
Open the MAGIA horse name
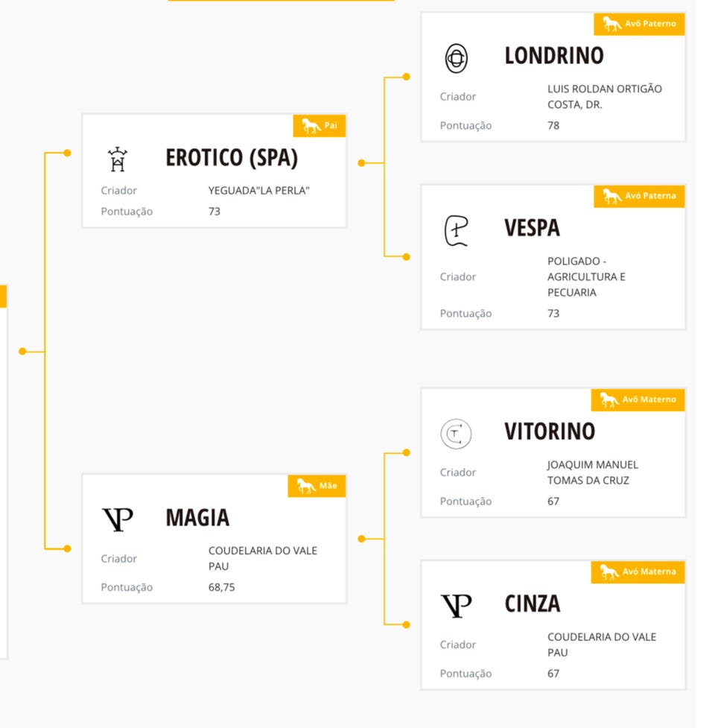(197, 518)
